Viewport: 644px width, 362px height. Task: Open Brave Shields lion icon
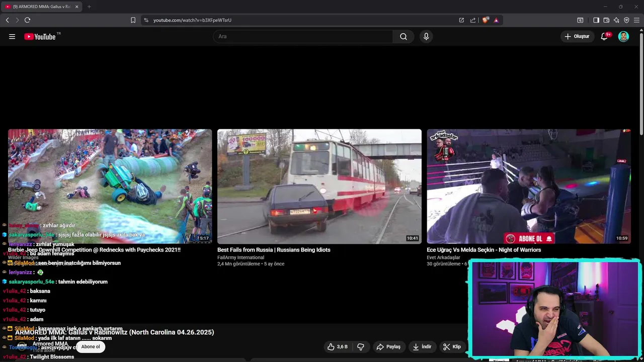(485, 20)
